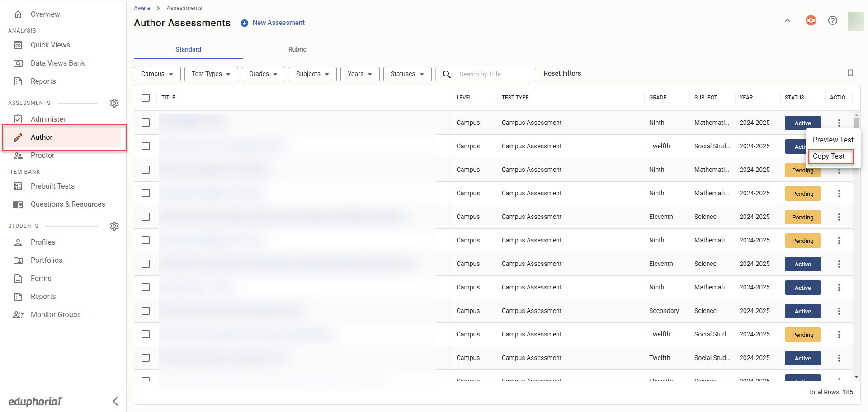The height and width of the screenshot is (412, 868).
Task: Select the checkbox for the Secondary Science row
Action: 146,311
